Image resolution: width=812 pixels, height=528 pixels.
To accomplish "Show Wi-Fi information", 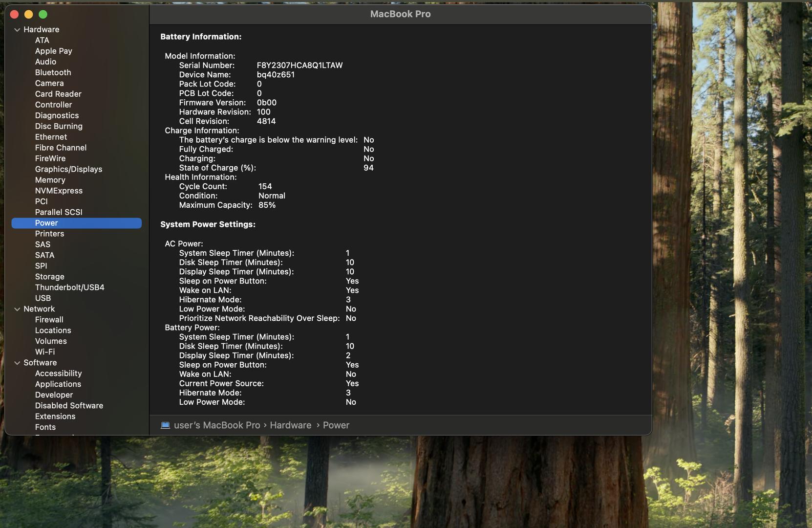I will (45, 352).
